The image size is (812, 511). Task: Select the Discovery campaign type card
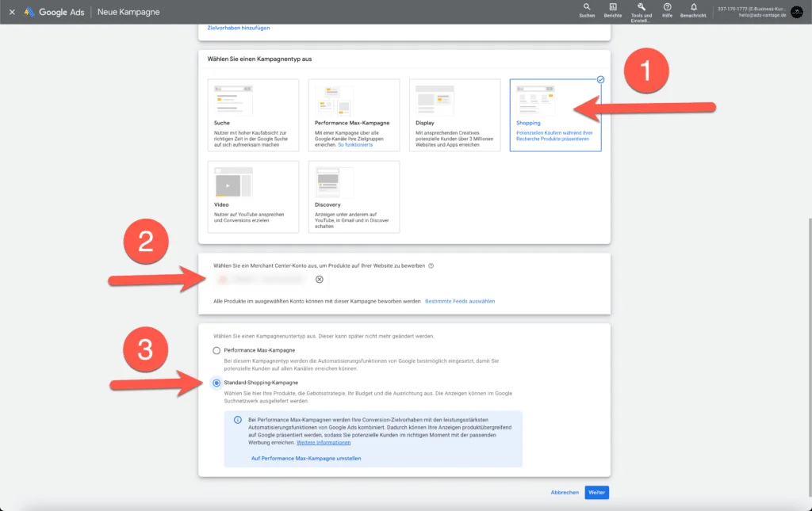tap(354, 196)
